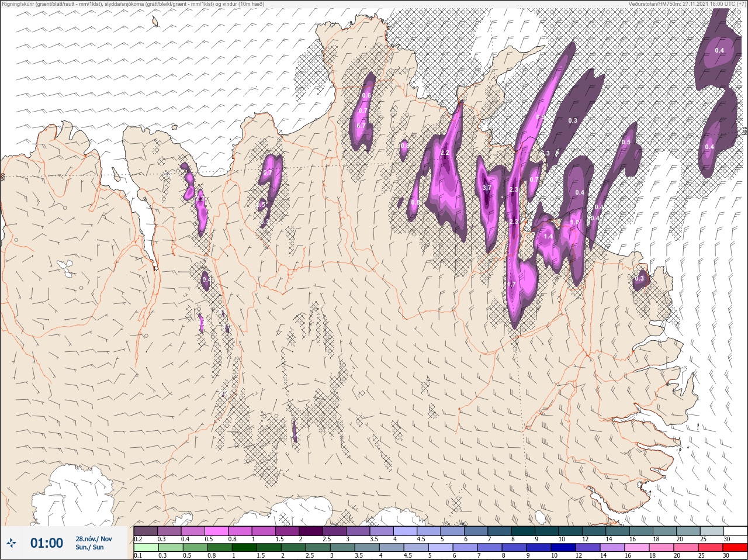The height and width of the screenshot is (560, 748).
Task: Click the 1.4 precipitation value on the map
Action: (x=548, y=236)
